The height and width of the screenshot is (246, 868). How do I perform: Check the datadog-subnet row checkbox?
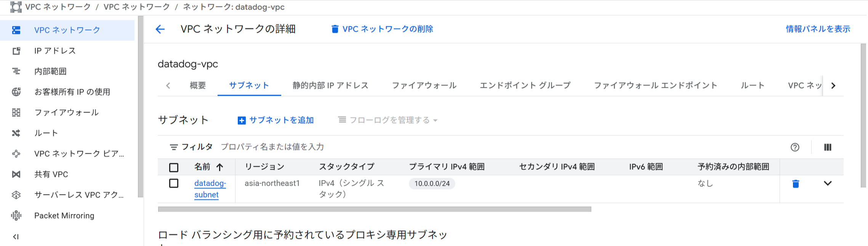coord(174,183)
